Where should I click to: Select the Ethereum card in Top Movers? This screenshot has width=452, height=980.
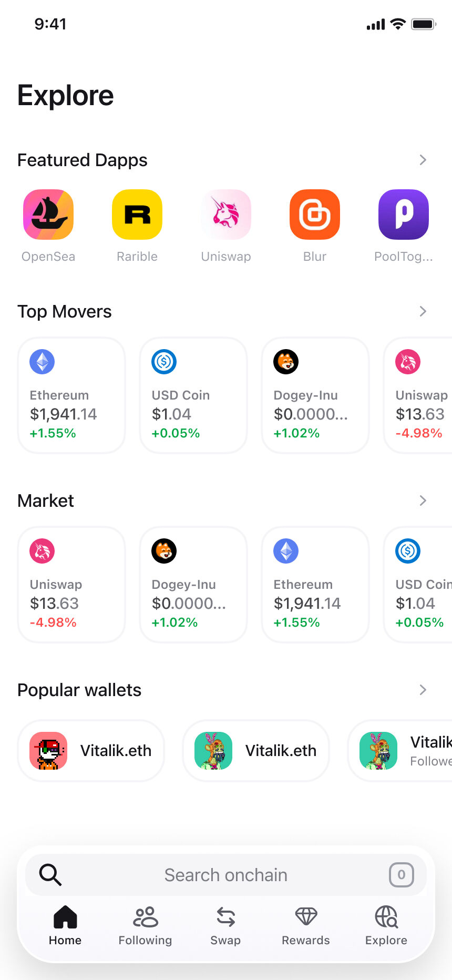click(x=71, y=395)
